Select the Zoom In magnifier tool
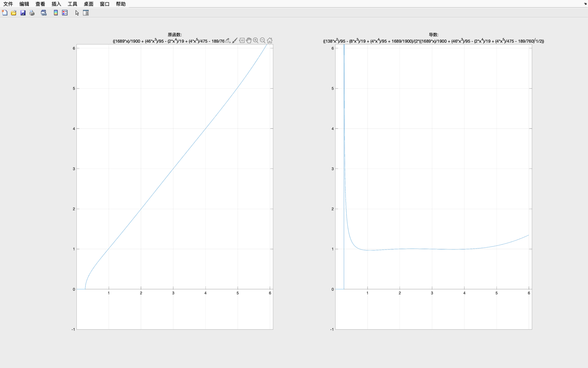Viewport: 588px width, 368px height. (x=256, y=40)
